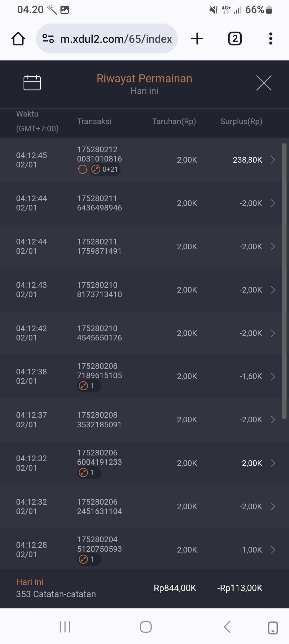289x644 pixels.
Task: Tap the site settings icon in address bar
Action: (48, 39)
